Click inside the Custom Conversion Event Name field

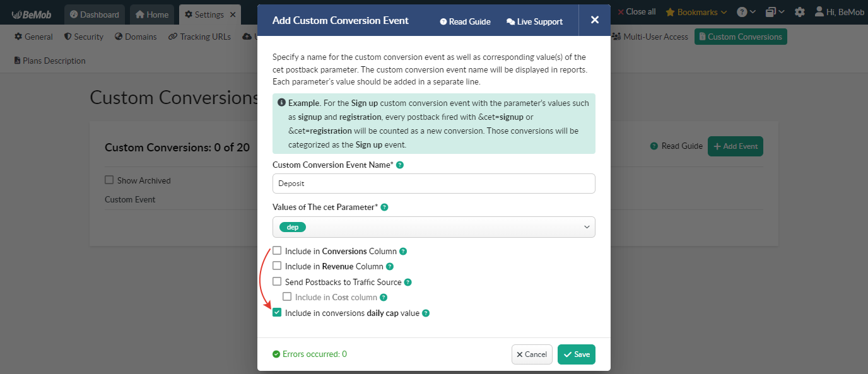(x=433, y=184)
